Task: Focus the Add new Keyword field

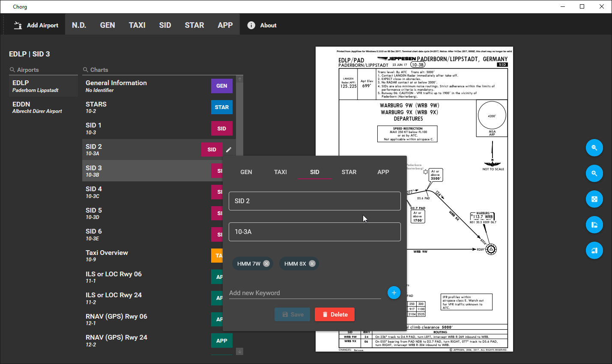Action: click(305, 293)
